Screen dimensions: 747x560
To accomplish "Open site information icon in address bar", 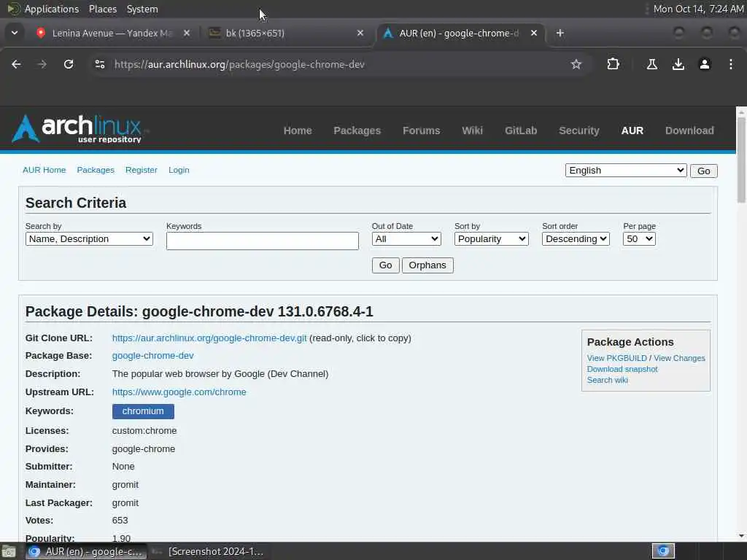I will tap(99, 64).
